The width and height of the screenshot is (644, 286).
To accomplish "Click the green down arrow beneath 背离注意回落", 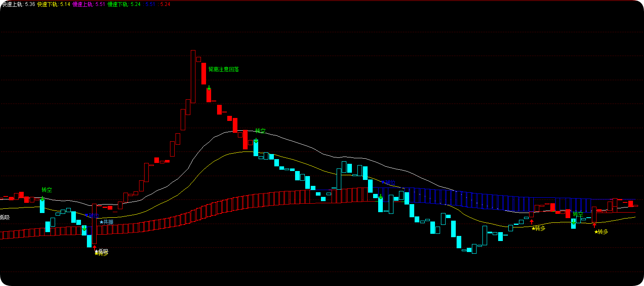I will (x=209, y=88).
